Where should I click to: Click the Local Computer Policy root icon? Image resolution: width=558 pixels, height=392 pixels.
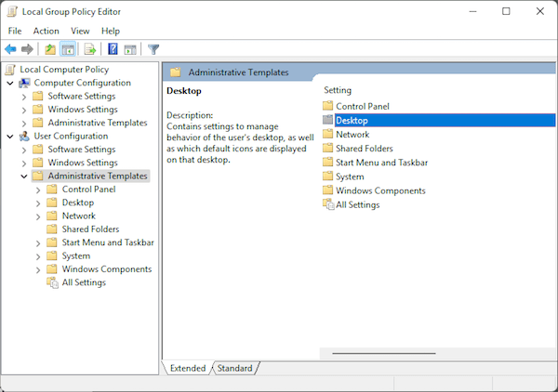click(10, 70)
